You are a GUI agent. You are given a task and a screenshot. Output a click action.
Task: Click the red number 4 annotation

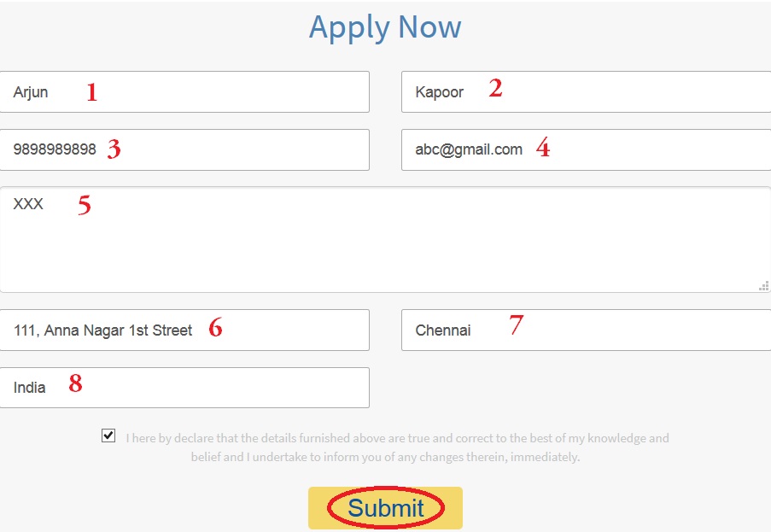(x=543, y=149)
